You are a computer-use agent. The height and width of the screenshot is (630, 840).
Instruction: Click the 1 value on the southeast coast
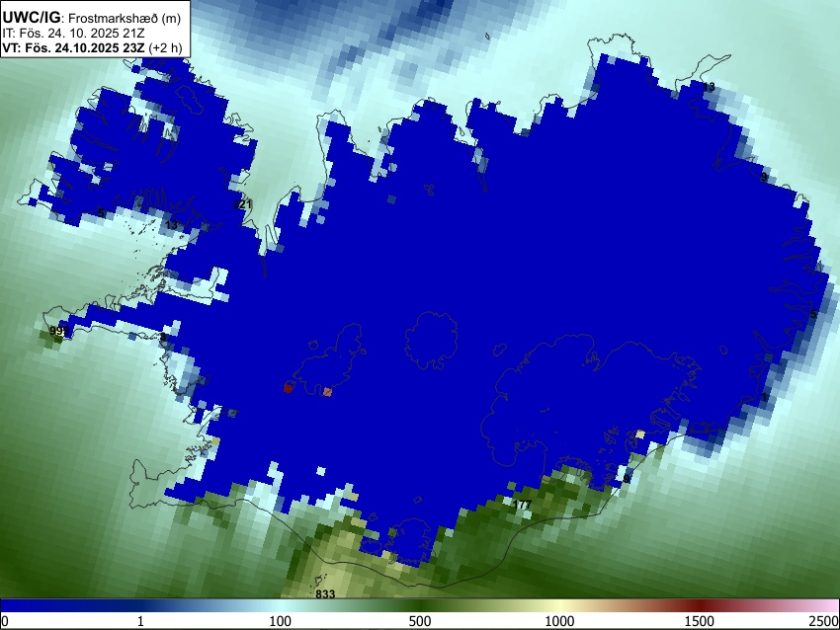pyautogui.click(x=765, y=397)
